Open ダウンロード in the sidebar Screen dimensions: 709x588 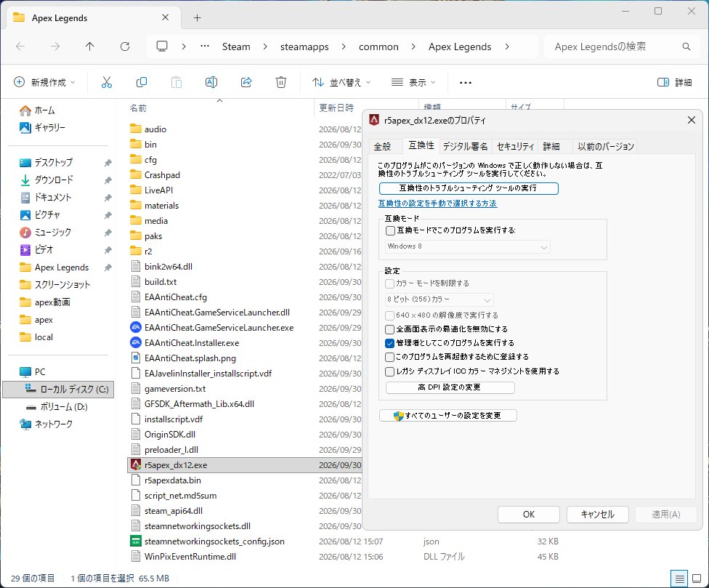pyautogui.click(x=46, y=180)
